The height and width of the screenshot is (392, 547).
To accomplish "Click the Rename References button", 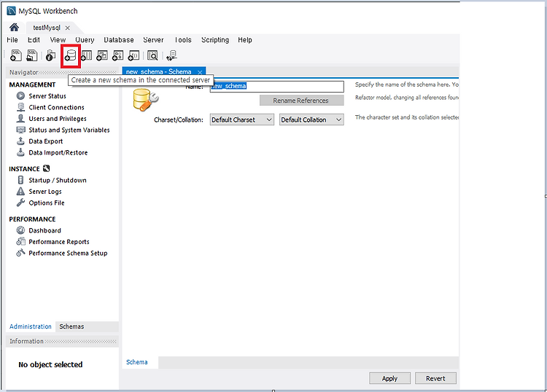I will [301, 101].
